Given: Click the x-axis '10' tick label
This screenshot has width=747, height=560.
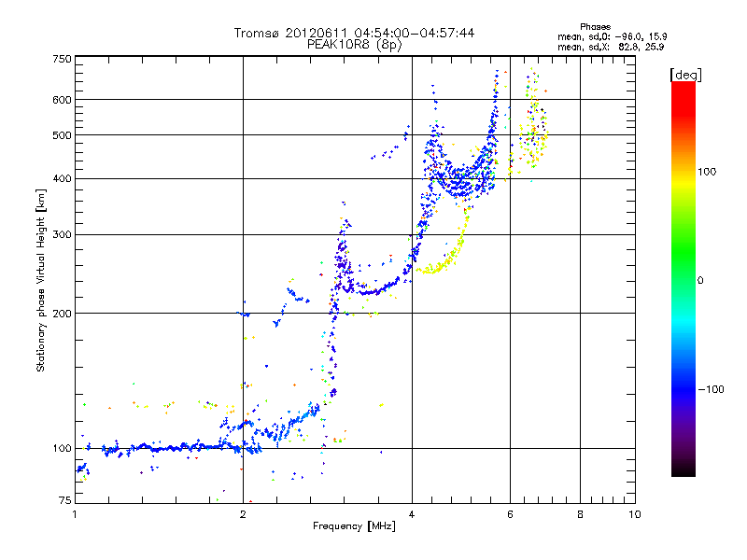Looking at the screenshot, I should (x=635, y=514).
